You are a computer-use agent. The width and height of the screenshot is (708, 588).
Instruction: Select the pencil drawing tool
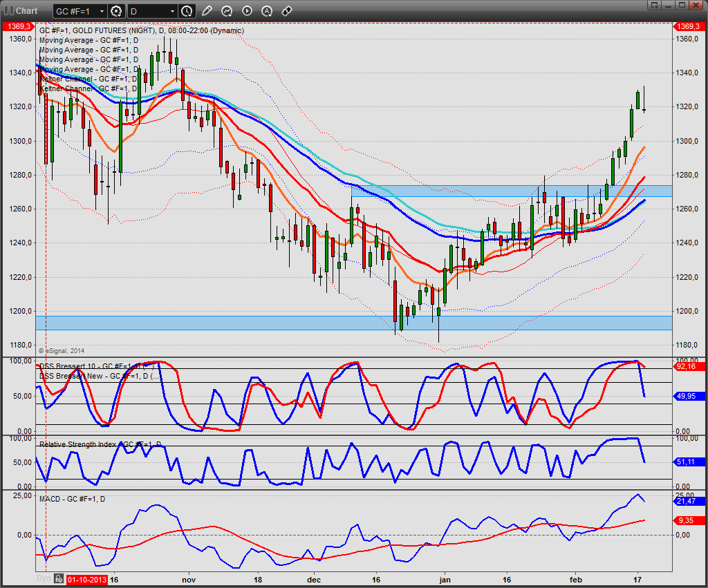(x=207, y=11)
